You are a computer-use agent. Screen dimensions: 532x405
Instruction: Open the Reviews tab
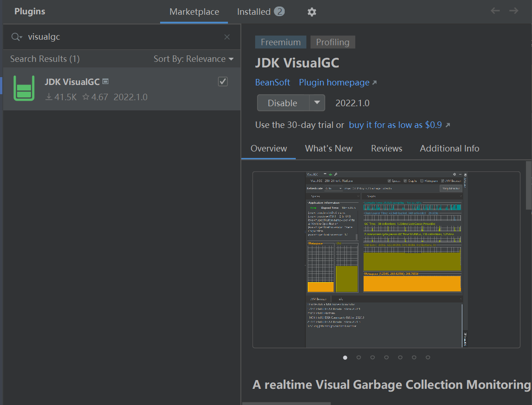tap(387, 148)
